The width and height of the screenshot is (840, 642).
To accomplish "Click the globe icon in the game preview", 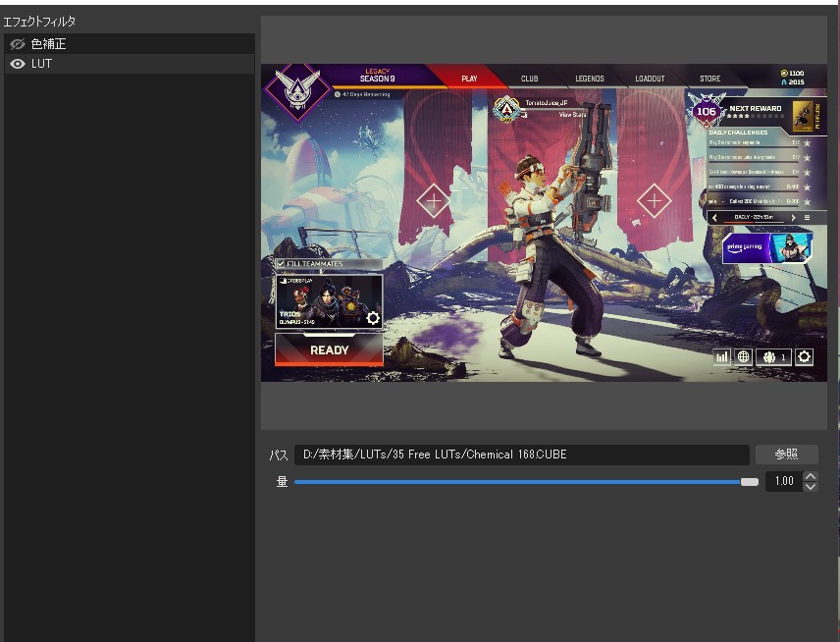I will pos(744,357).
